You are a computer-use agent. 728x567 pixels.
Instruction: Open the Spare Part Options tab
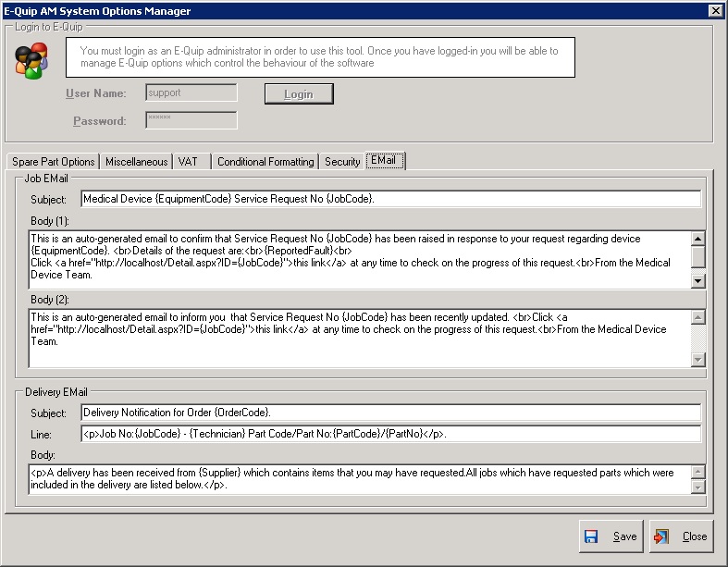click(x=53, y=162)
